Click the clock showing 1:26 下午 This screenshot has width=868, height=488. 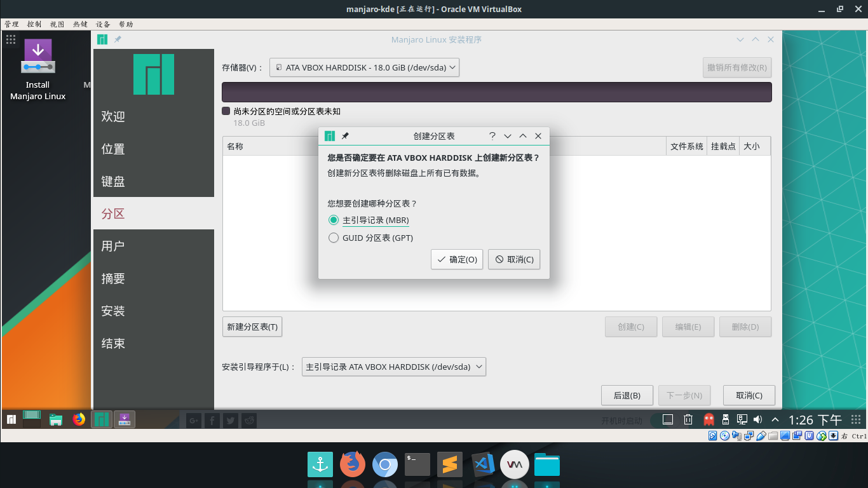click(x=815, y=420)
